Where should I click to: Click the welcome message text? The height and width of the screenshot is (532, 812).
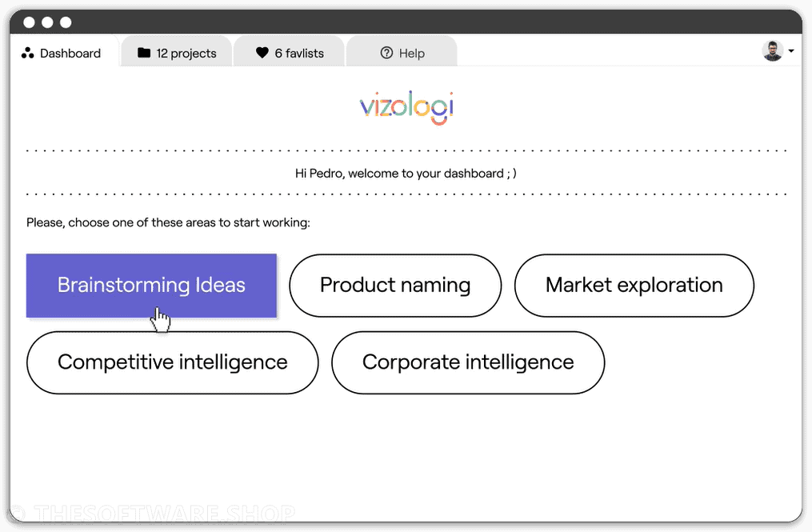coord(406,174)
